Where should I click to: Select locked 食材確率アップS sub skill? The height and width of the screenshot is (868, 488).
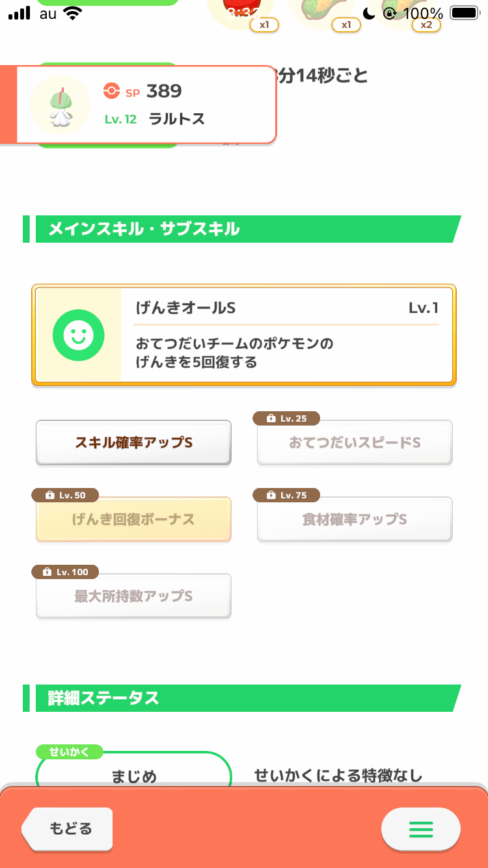pos(355,519)
